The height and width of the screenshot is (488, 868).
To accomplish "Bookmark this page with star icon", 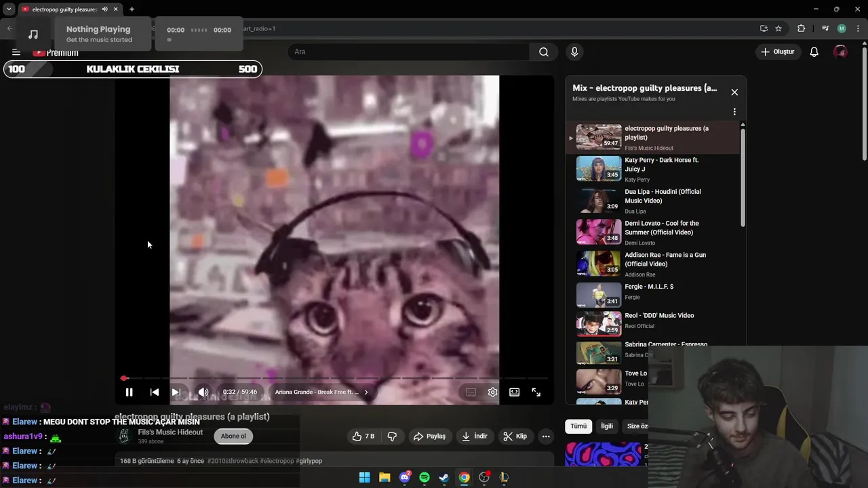I will coord(778,28).
